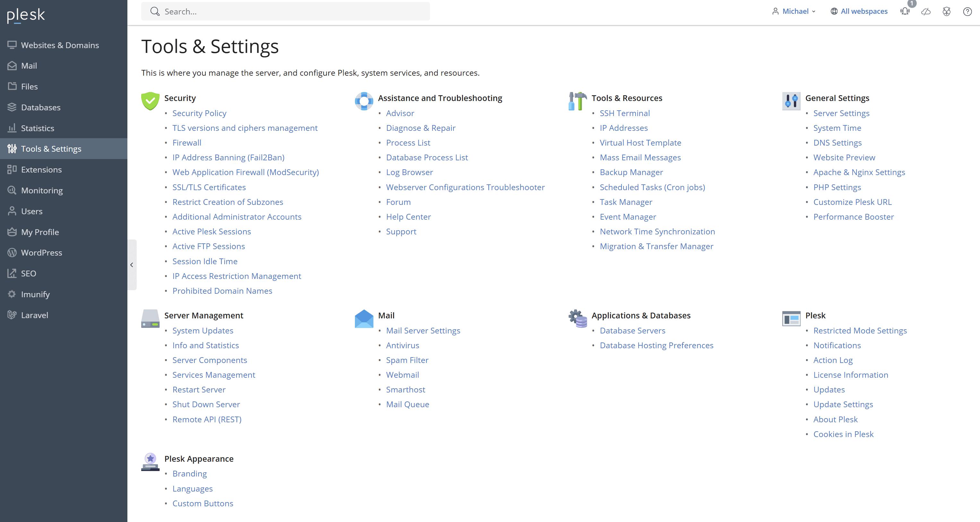Open Backup Manager link
Screen dimensions: 980x522
tap(631, 172)
